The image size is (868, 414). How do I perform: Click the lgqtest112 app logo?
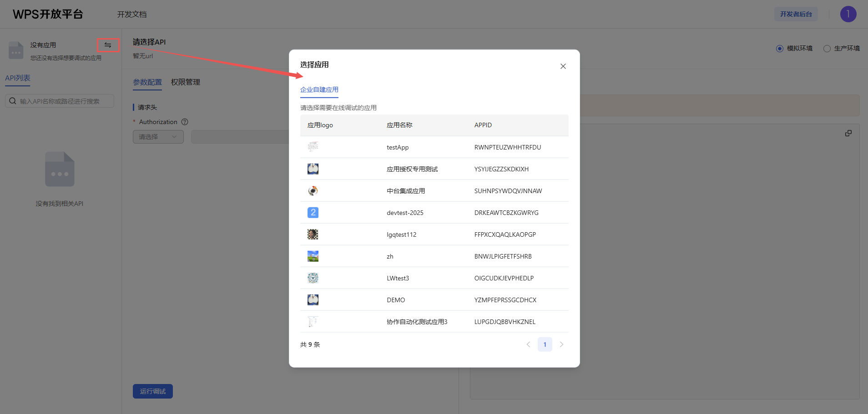coord(313,234)
